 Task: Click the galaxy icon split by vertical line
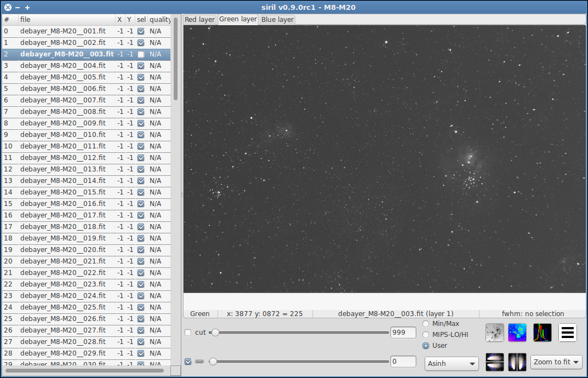(517, 362)
